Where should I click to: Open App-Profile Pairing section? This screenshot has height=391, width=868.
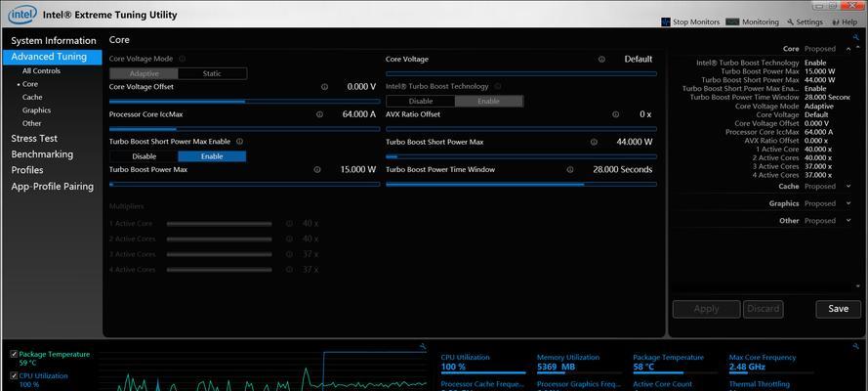click(x=53, y=187)
